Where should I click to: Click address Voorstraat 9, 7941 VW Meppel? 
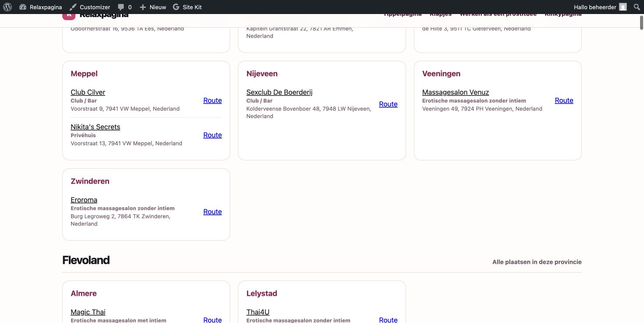125,109
